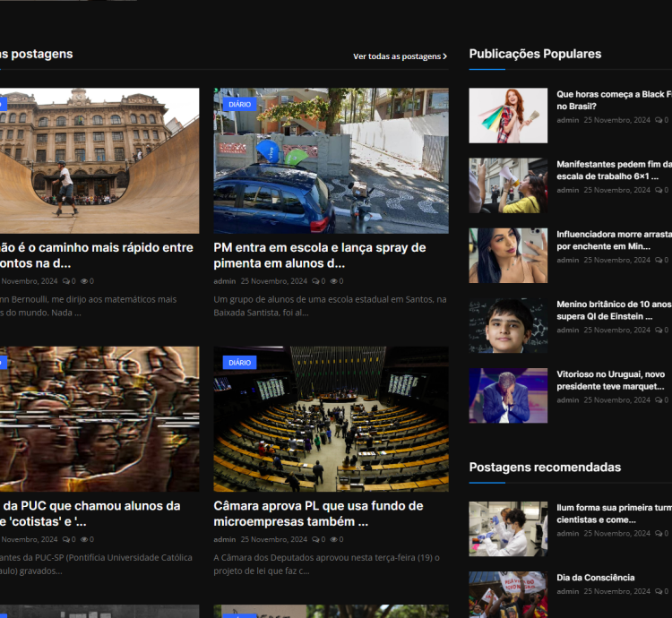Click chevron arrow after 'Ver todas as postagens'

tap(444, 56)
